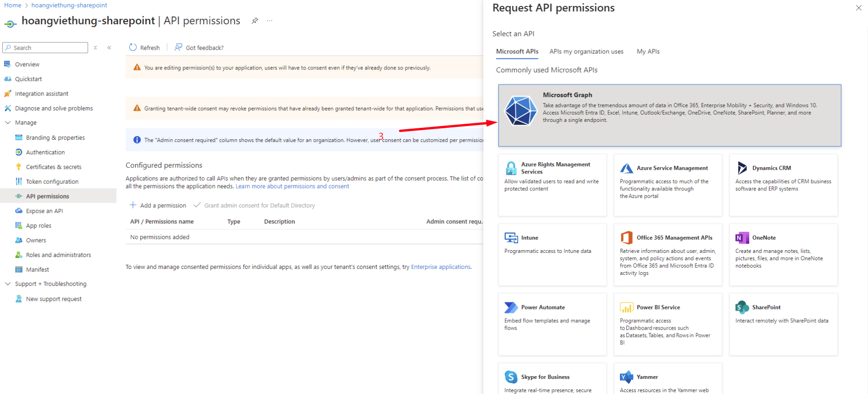
Task: Click the Admin consent required column header
Action: click(x=454, y=221)
